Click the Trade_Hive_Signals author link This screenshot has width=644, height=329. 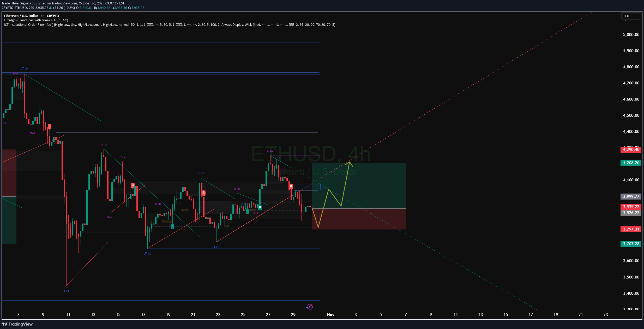[16, 3]
